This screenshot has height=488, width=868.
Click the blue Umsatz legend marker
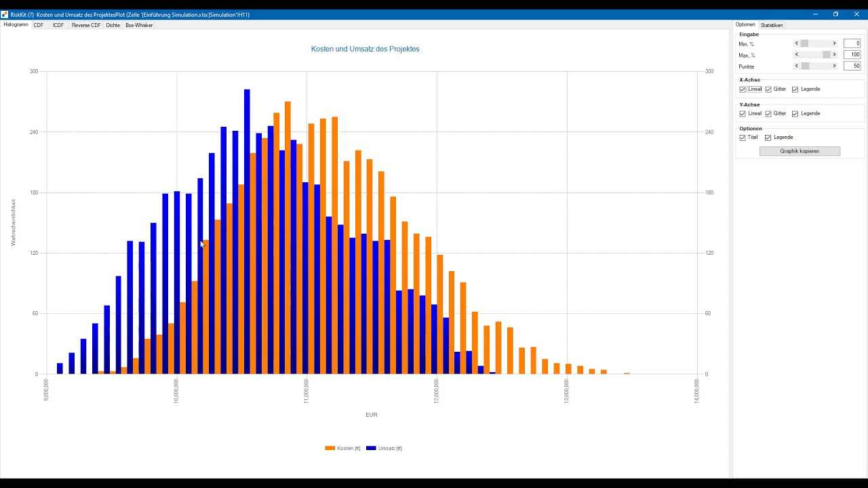[371, 448]
